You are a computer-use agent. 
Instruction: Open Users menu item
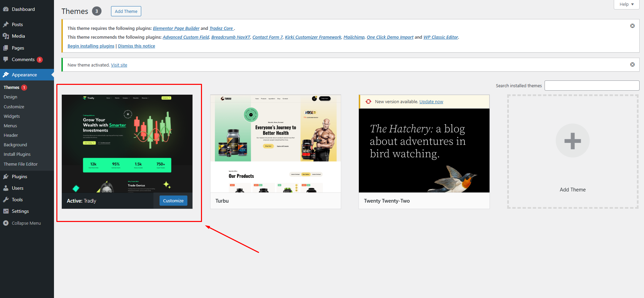point(27,188)
